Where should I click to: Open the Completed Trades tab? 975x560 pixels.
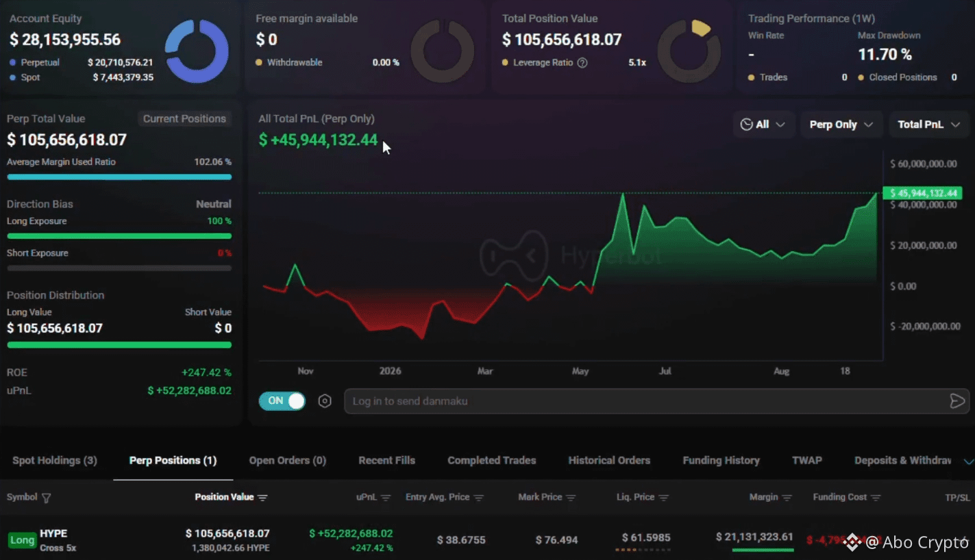coord(492,461)
